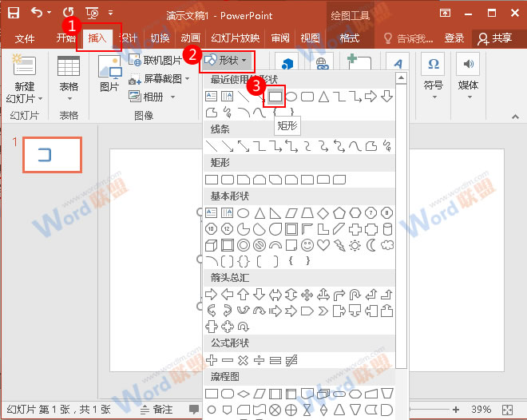Click the 备注 notes button
This screenshot has height=420, width=527.
(x=157, y=410)
